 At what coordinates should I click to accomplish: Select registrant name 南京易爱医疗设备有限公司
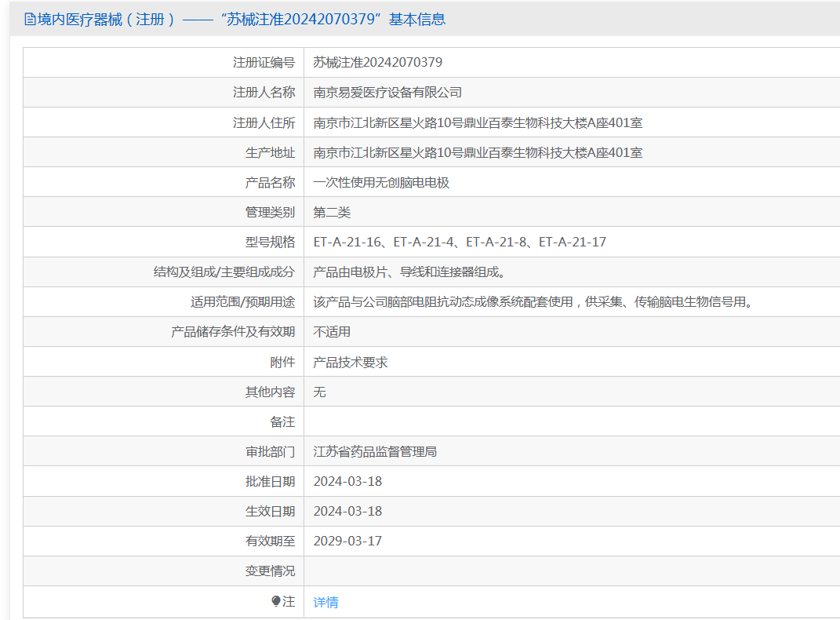pos(387,92)
